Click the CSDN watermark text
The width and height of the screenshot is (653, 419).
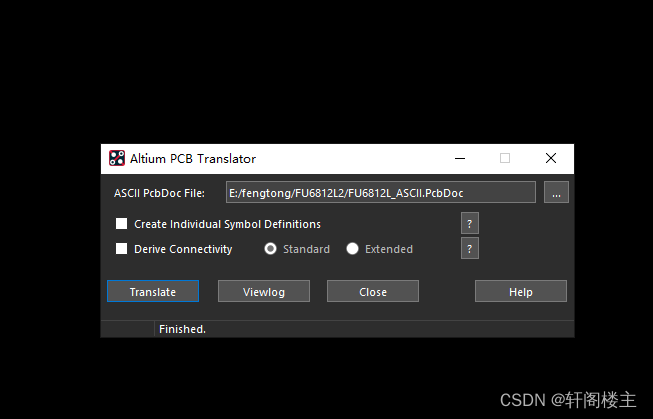point(568,400)
